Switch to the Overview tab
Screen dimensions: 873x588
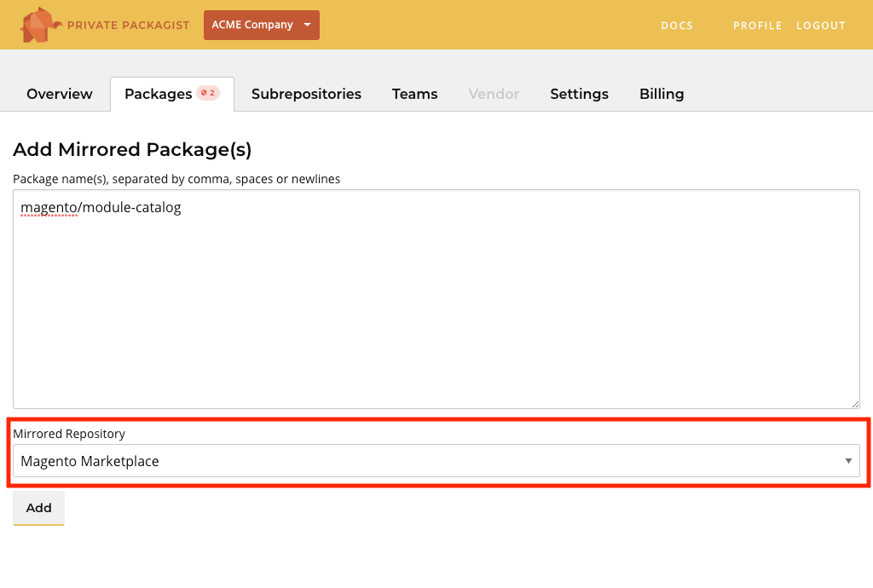[x=59, y=94]
